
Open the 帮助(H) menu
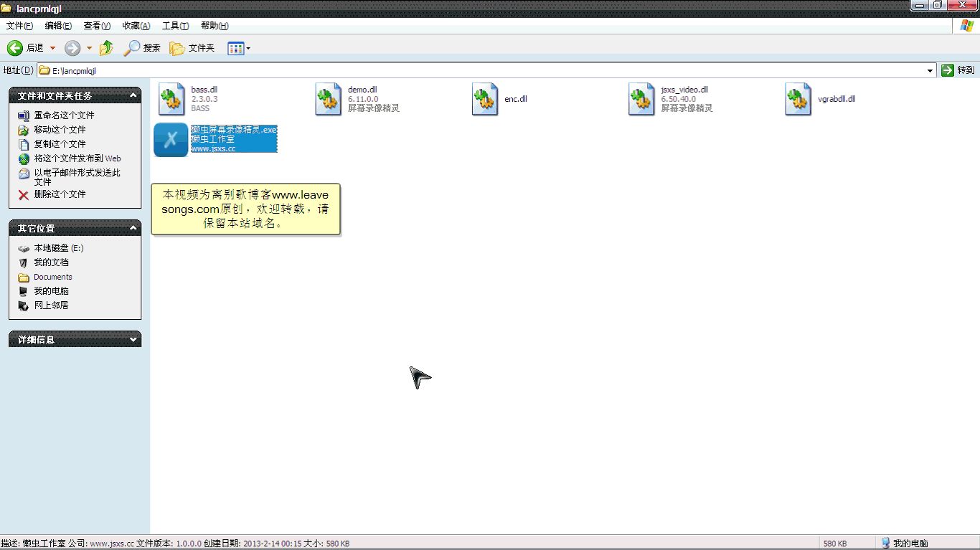pyautogui.click(x=215, y=26)
